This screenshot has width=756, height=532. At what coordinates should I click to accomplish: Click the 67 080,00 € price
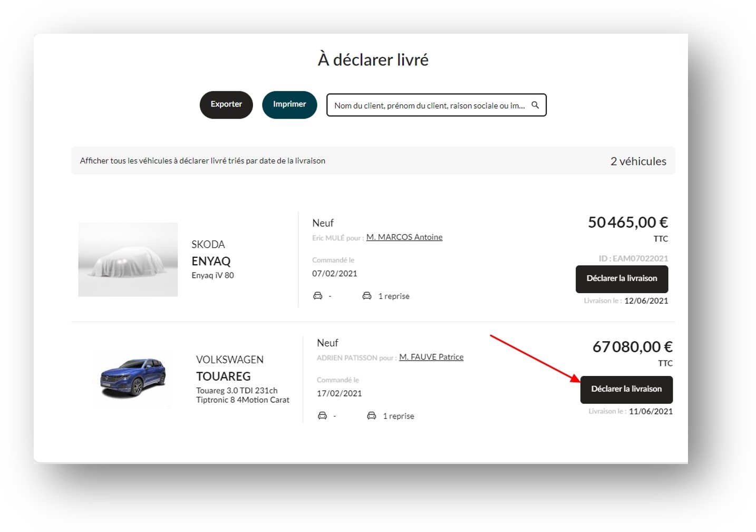(633, 347)
